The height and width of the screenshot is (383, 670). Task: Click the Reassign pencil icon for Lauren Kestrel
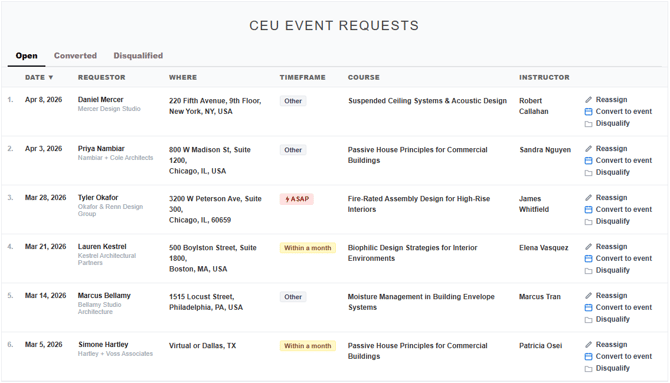point(588,247)
